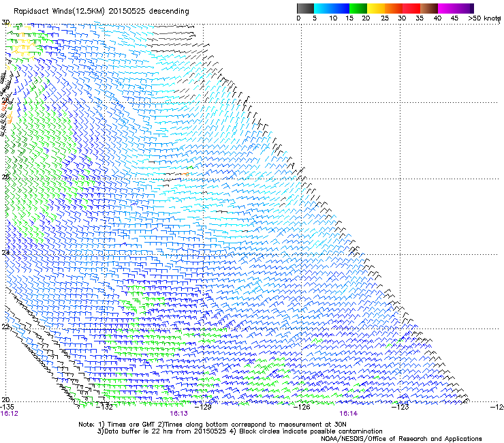Viewport: 504px width, 443px height.
Task: Click the purple time stamp '16:12'
Action: [10, 414]
